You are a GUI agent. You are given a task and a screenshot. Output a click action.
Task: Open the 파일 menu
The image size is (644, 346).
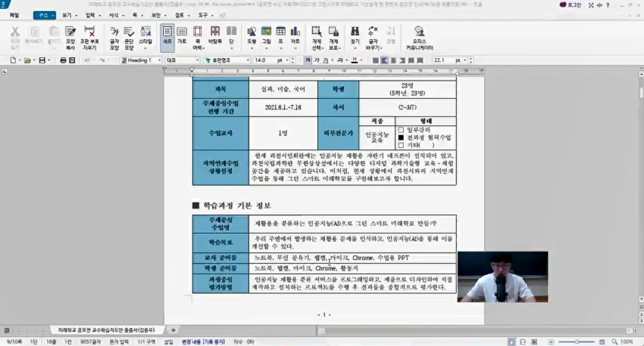[x=14, y=15]
